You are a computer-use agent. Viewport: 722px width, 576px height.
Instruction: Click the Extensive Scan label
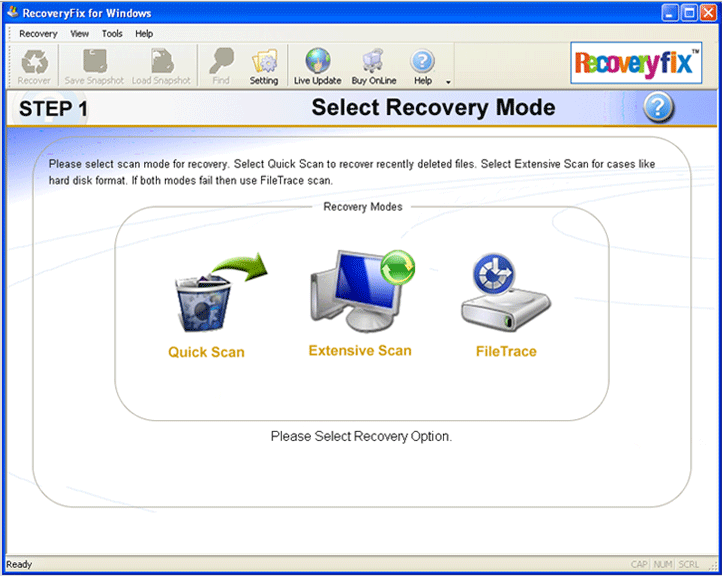point(360,351)
